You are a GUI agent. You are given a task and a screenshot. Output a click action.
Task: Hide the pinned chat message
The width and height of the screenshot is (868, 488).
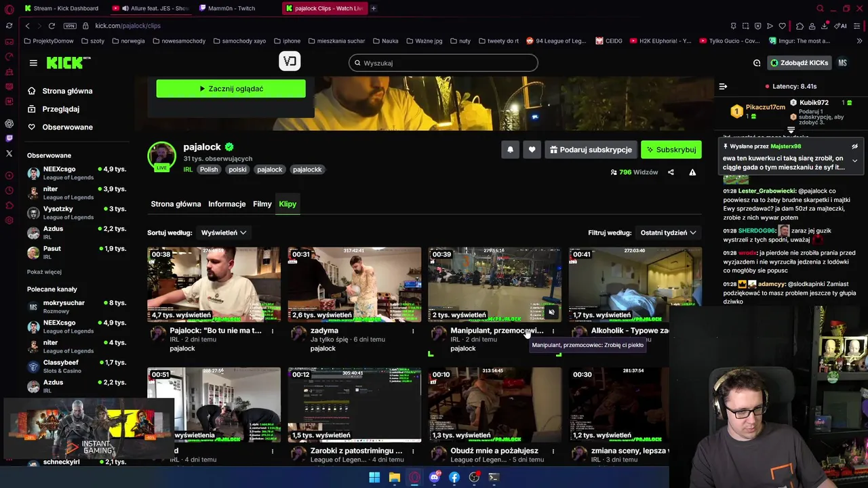pos(854,146)
